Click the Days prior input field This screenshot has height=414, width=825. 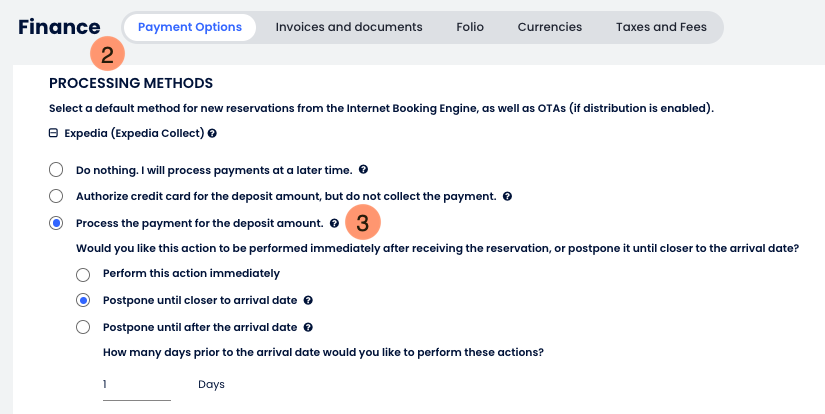tap(137, 385)
